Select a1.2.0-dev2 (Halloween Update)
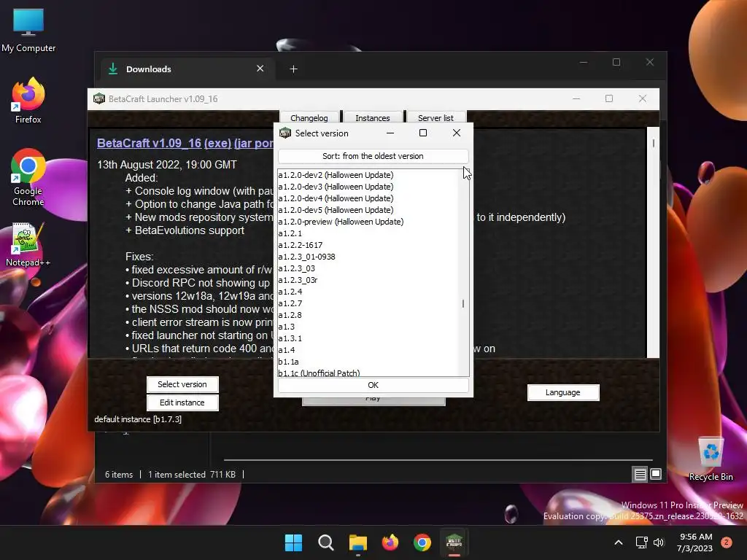 [x=368, y=175]
